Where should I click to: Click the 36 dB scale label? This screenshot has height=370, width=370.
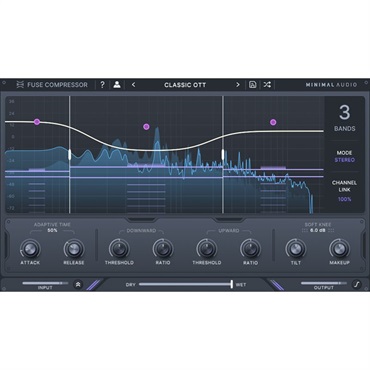coord(12,101)
